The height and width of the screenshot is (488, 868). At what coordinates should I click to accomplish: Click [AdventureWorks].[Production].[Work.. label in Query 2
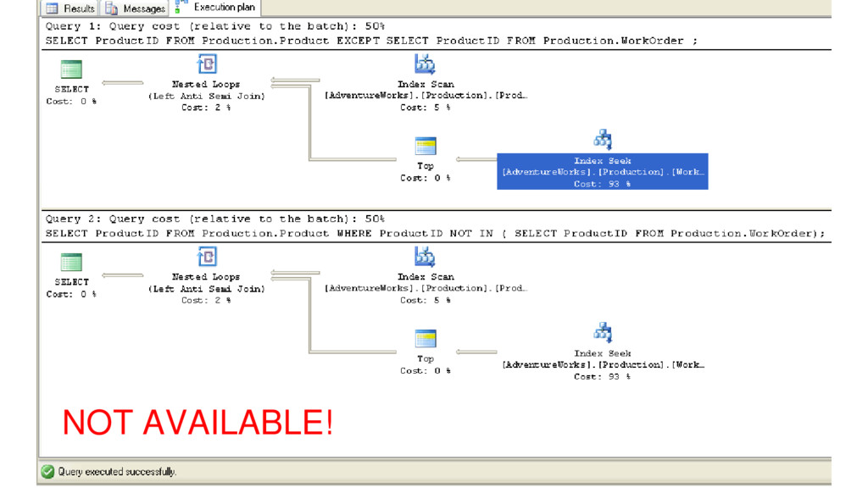tap(603, 364)
